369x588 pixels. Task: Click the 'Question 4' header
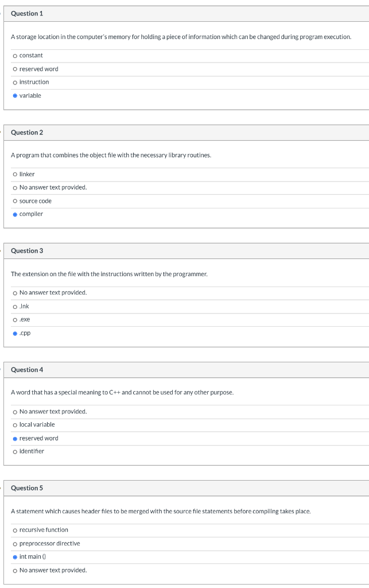27,370
